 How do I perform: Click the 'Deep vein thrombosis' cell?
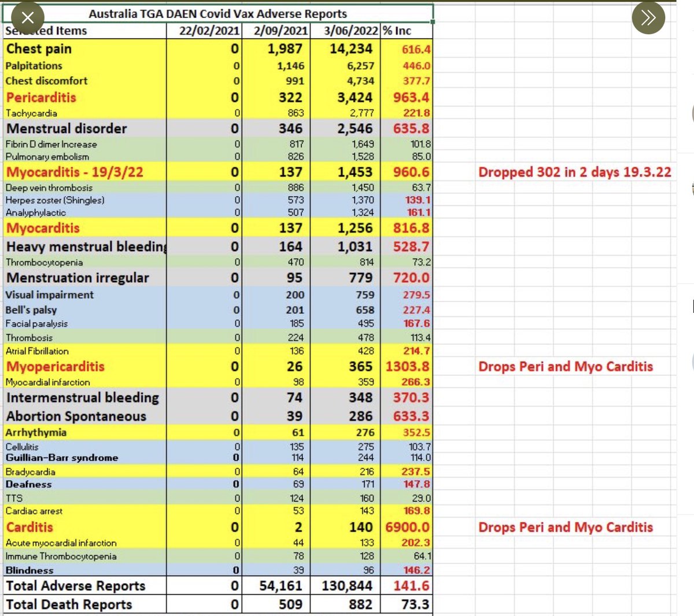(49, 187)
